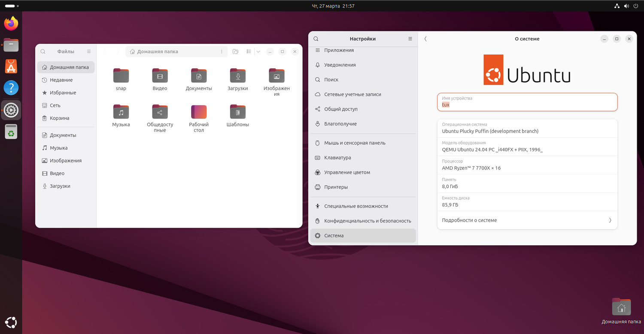Image resolution: width=644 pixels, height=334 pixels.
Task: Open the Trash icon in the dock
Action: point(11,132)
